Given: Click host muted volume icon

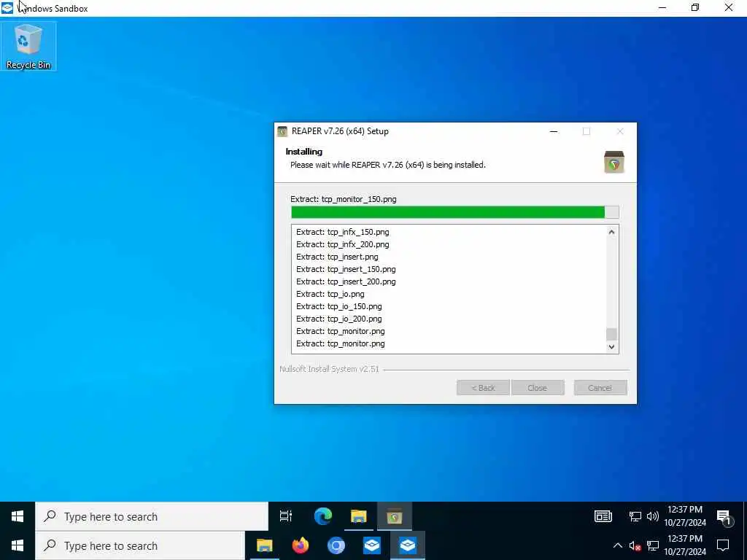Looking at the screenshot, I should click(x=635, y=545).
